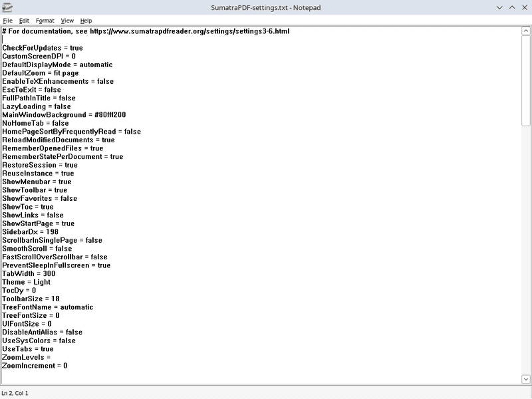Click the Notepad icon in the title bar
The height and width of the screenshot is (399, 532).
click(8, 8)
